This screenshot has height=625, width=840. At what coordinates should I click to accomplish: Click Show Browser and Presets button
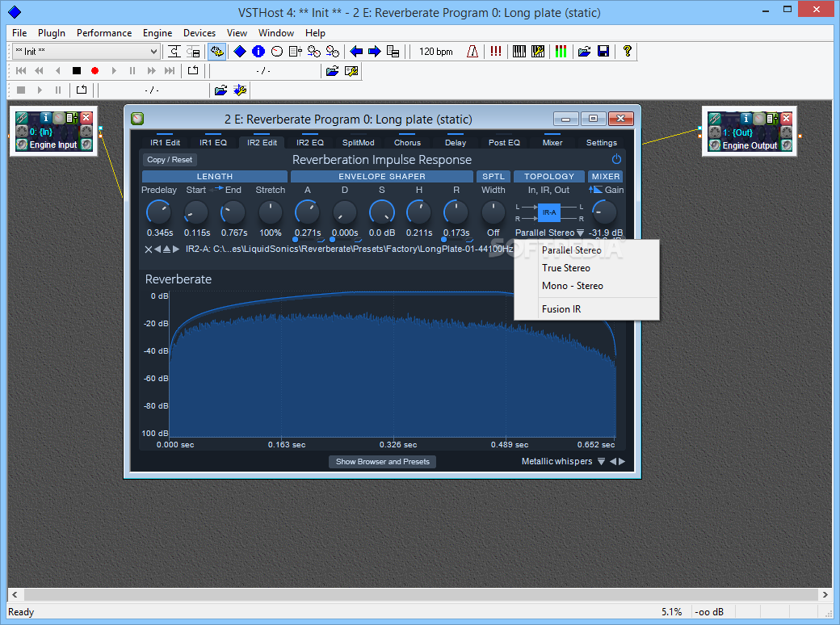(x=383, y=462)
